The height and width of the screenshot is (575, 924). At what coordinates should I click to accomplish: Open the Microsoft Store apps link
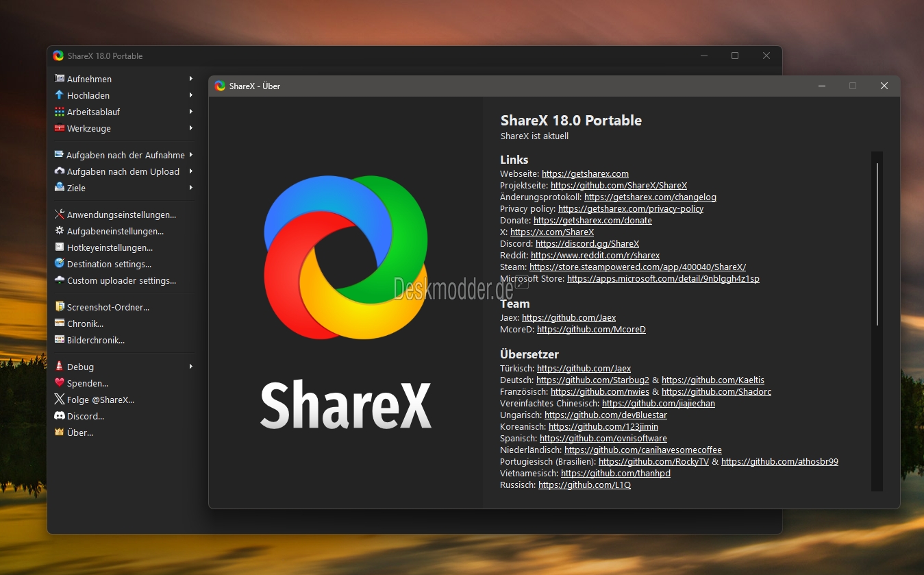click(x=663, y=279)
